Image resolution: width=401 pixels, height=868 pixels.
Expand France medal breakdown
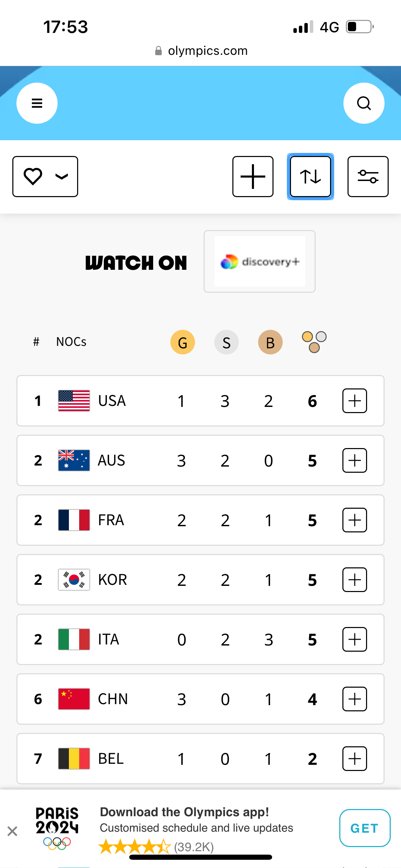pyautogui.click(x=354, y=520)
